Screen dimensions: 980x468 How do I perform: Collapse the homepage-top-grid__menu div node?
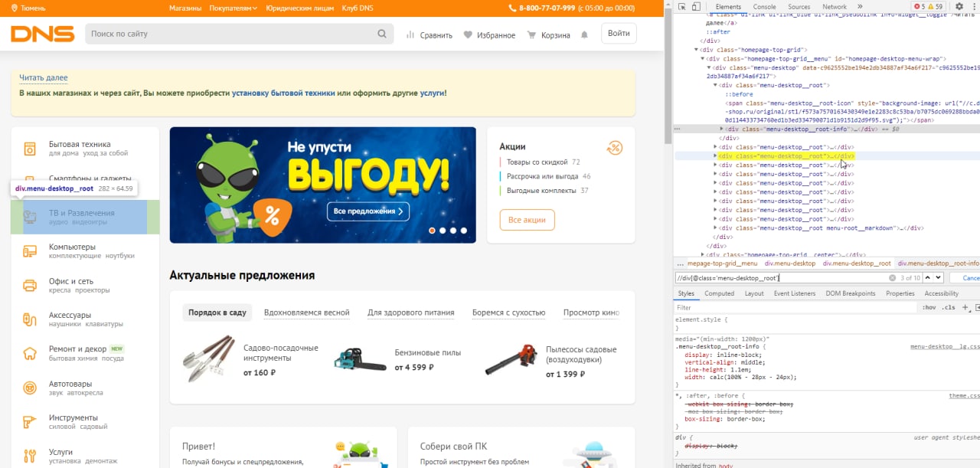tap(702, 58)
